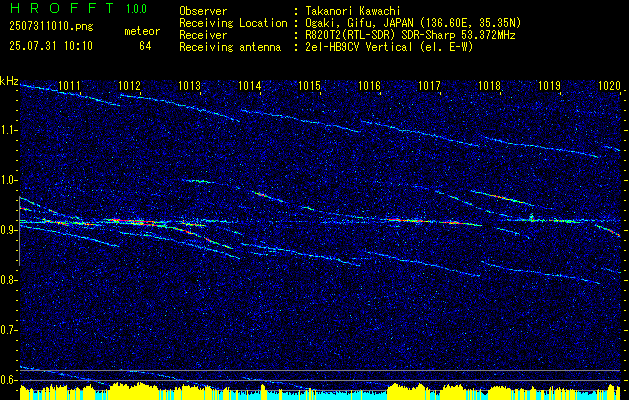Click the meteor count value 64

tap(145, 46)
